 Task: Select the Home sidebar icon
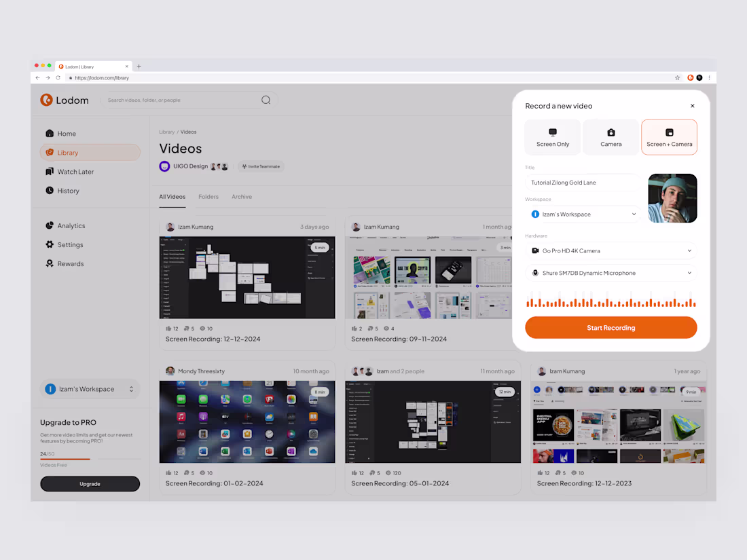click(50, 133)
